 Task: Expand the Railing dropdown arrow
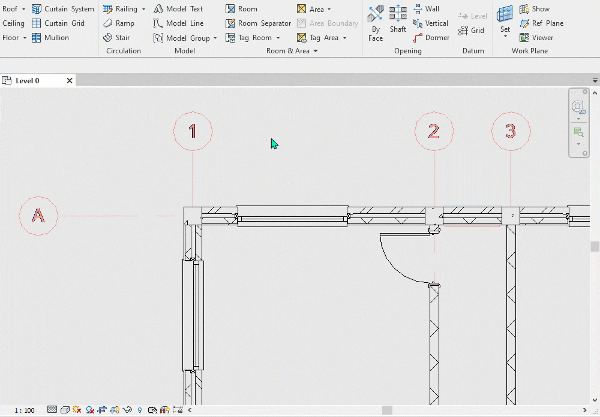pos(143,9)
